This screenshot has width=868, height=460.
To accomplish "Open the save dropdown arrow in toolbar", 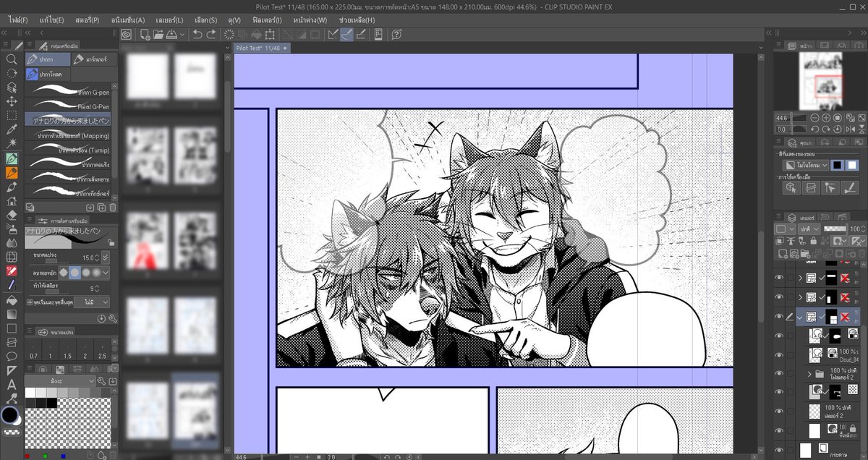I will click(x=182, y=34).
